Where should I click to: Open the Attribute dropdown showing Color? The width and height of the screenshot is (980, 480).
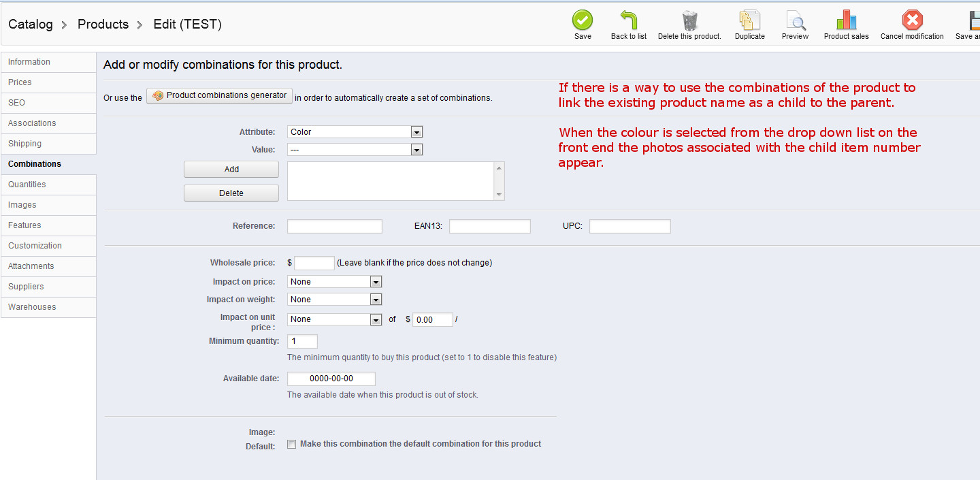click(x=355, y=132)
